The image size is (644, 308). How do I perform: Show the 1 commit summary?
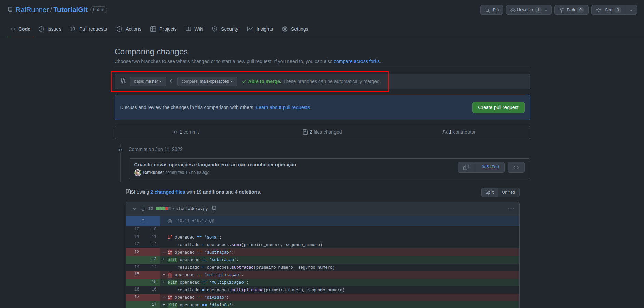tap(186, 132)
